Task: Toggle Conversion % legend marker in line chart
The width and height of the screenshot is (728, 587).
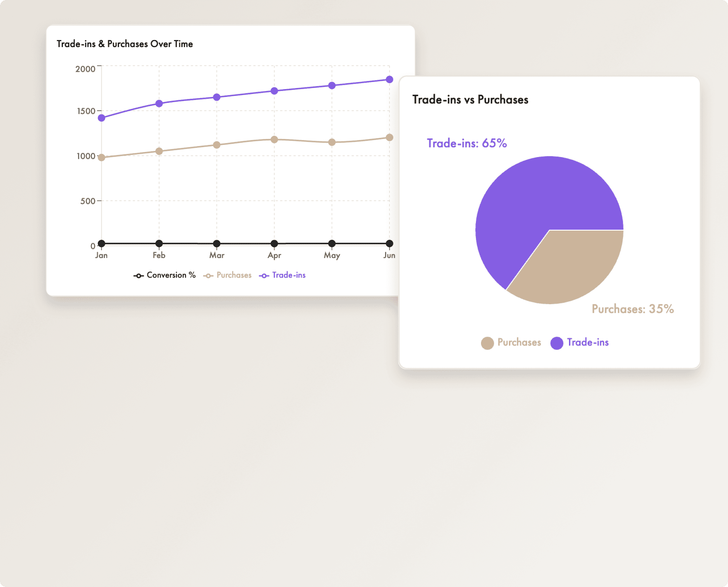Action: pos(138,276)
